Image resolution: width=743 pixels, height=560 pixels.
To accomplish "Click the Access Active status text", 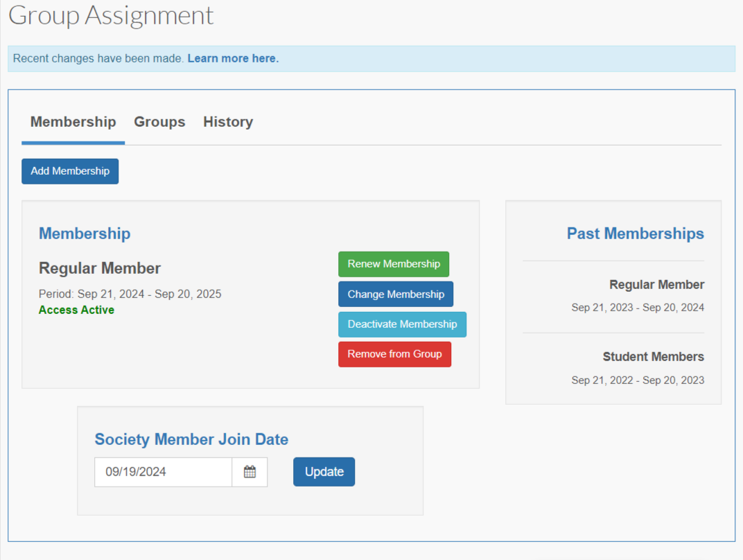I will (76, 310).
